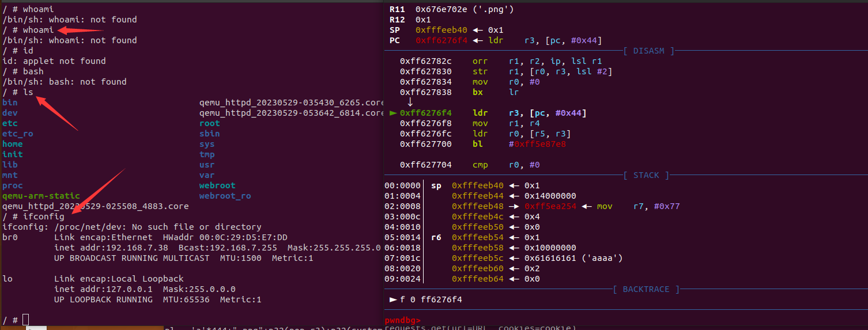868x330 pixels.
Task: Click the BACKTRACE section header
Action: [x=646, y=289]
